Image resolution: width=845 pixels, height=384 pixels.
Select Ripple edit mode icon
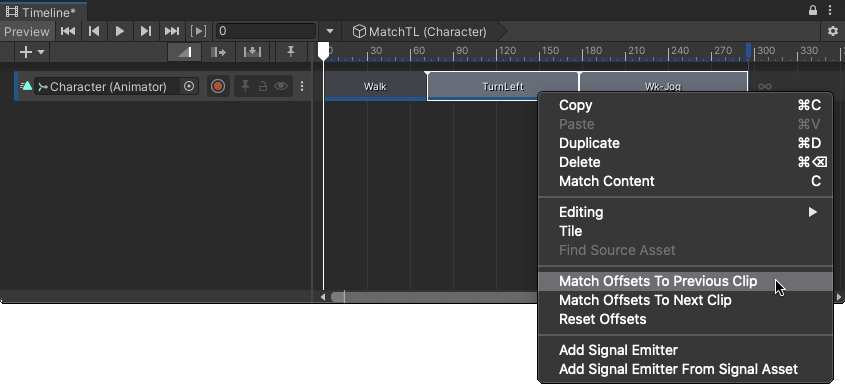[x=218, y=52]
